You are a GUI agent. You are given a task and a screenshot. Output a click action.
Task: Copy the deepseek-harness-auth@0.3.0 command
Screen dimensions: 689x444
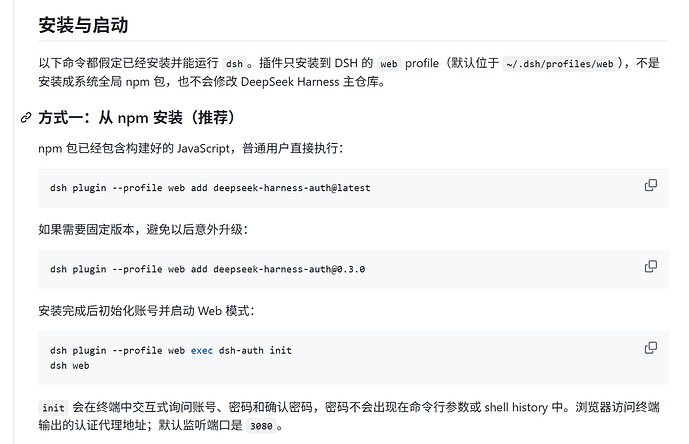650,266
